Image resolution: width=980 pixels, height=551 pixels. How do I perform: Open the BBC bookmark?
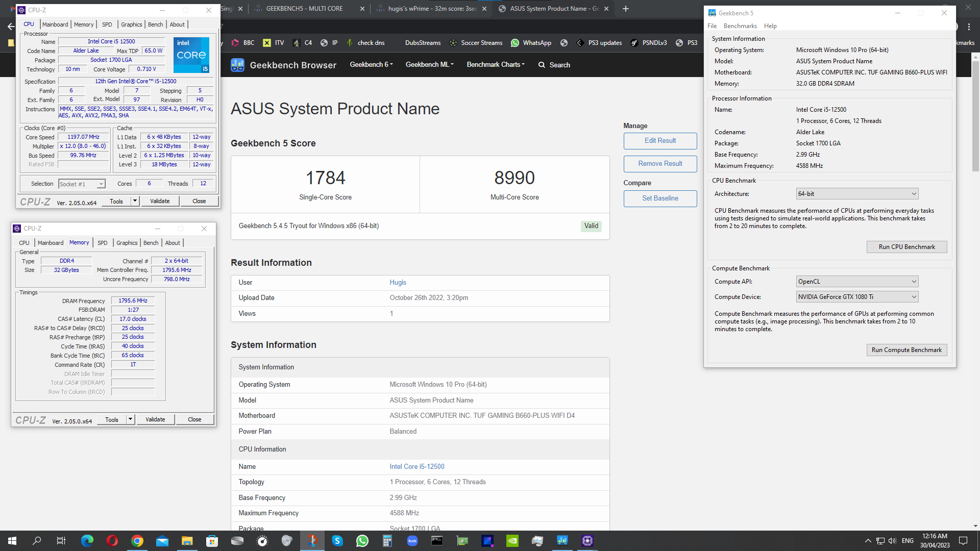tap(243, 43)
